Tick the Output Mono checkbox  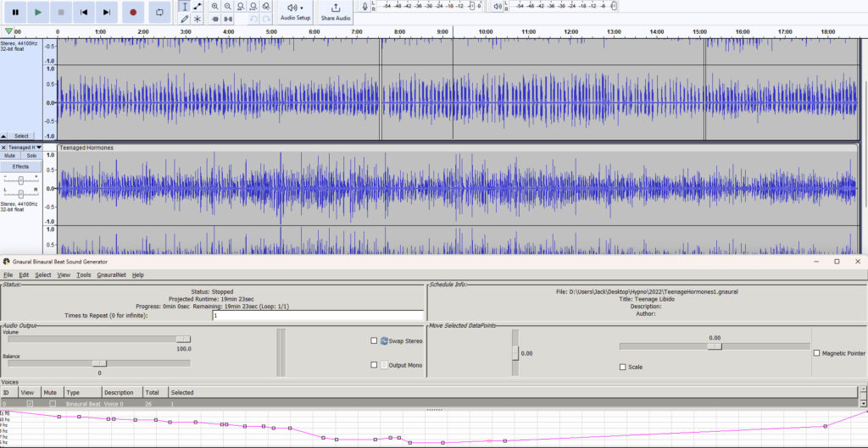pyautogui.click(x=374, y=365)
